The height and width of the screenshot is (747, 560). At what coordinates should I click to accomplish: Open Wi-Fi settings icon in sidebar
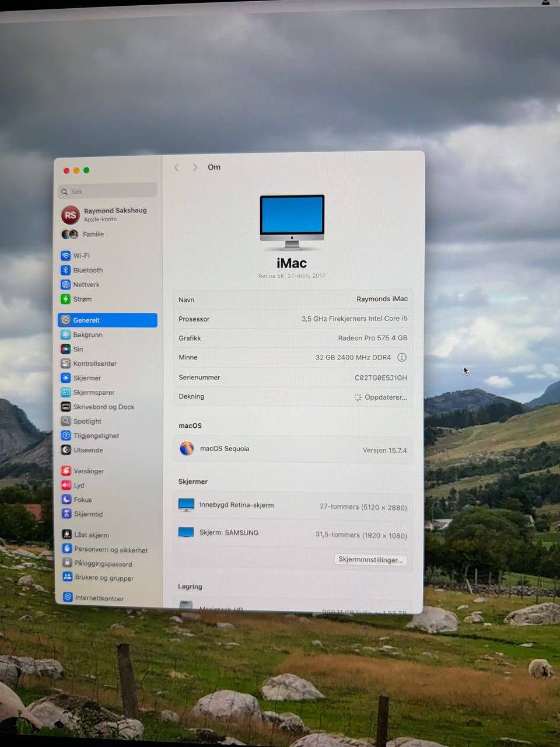click(x=65, y=256)
